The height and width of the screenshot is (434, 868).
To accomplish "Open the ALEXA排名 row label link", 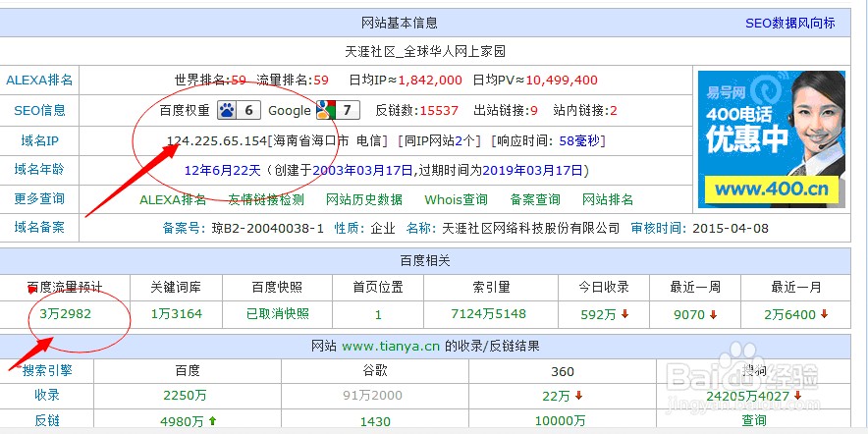I will tap(39, 80).
